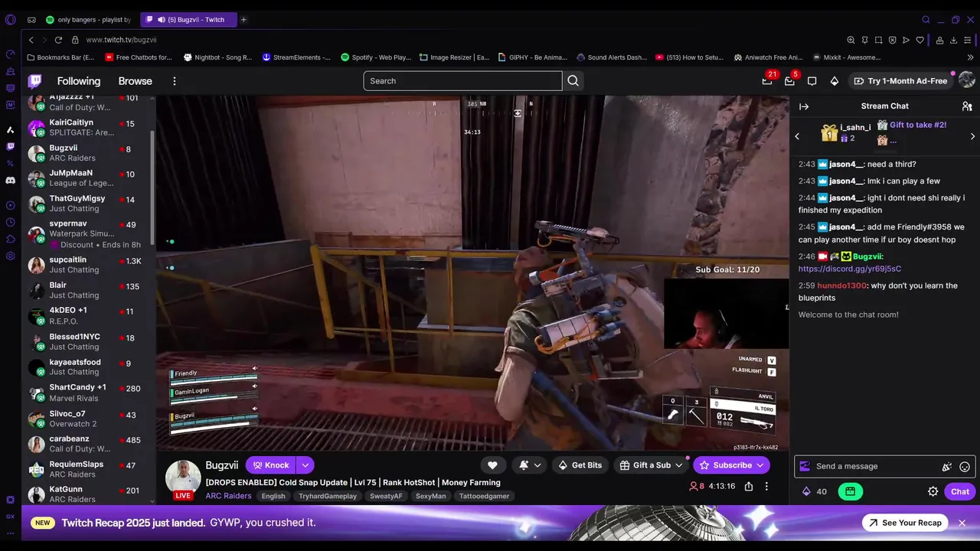This screenshot has width=980, height=551.
Task: Click the Send a message input
Action: 877,466
